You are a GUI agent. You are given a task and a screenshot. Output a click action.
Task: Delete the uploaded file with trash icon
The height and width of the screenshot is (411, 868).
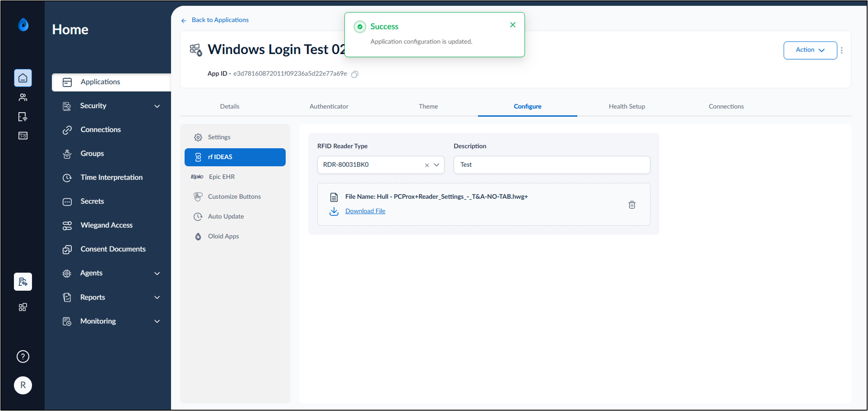click(632, 205)
